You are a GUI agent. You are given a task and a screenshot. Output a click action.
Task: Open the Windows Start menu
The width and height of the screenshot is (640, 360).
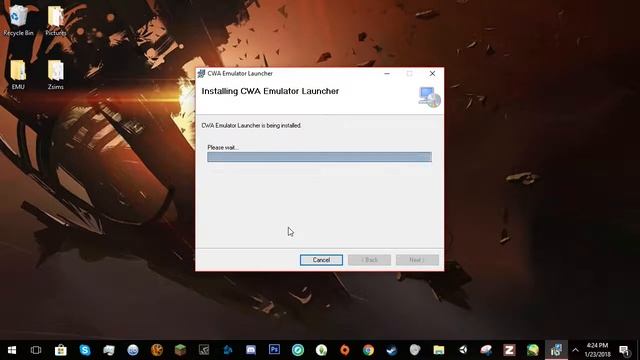coord(12,350)
